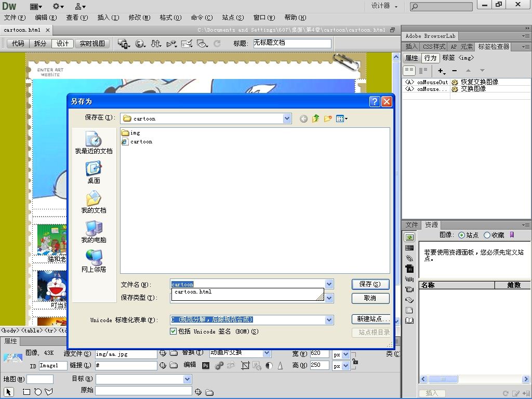Open the layout icon menu in the Dreamweaver top bar
This screenshot has width=532, height=399.
point(36,6)
